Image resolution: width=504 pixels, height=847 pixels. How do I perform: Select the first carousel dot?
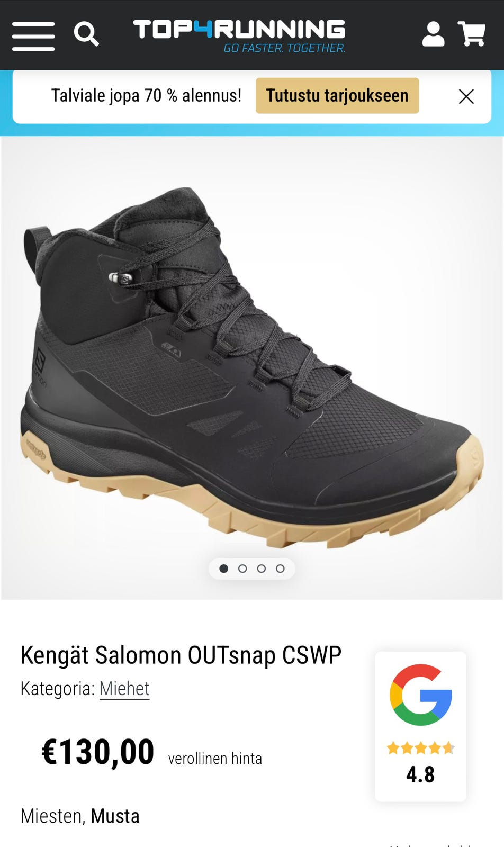(224, 569)
